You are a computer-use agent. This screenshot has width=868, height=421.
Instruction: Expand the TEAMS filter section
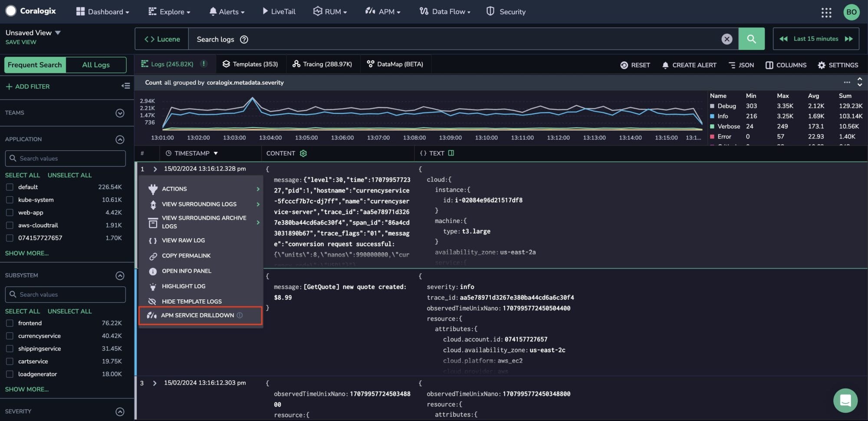pos(120,113)
